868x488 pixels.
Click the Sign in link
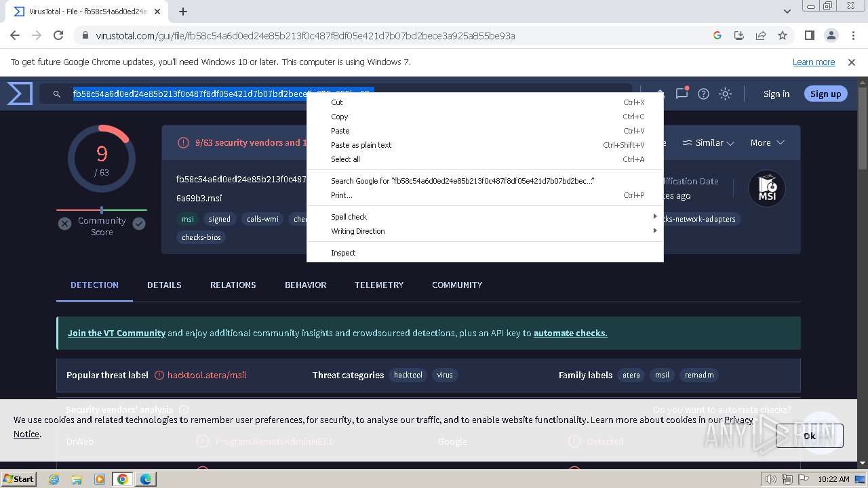[776, 94]
